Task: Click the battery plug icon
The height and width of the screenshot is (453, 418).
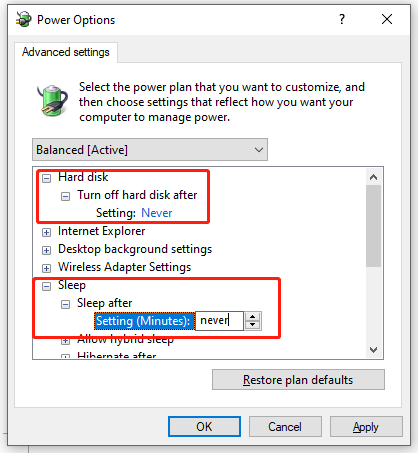Action: click(52, 100)
